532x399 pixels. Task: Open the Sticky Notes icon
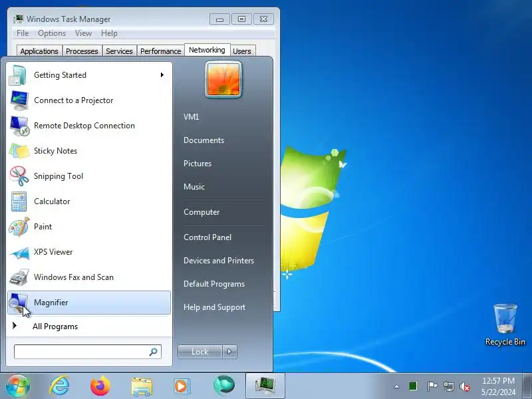tap(19, 151)
